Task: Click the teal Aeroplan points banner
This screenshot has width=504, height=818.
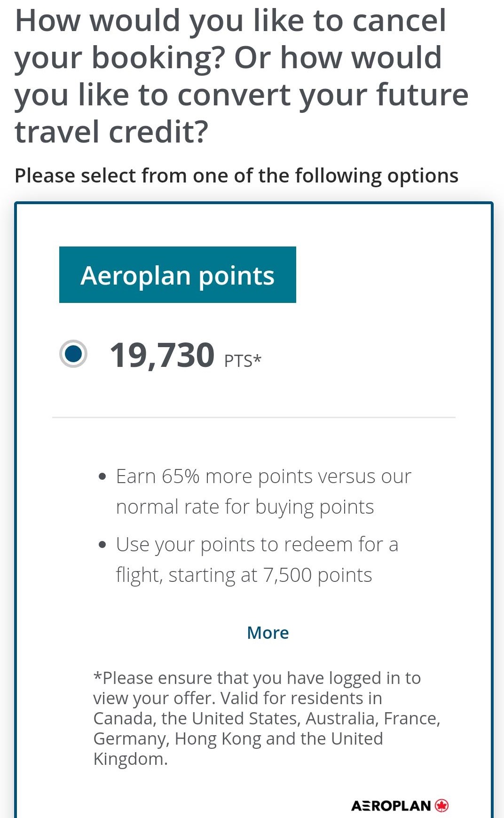Action: pos(177,275)
